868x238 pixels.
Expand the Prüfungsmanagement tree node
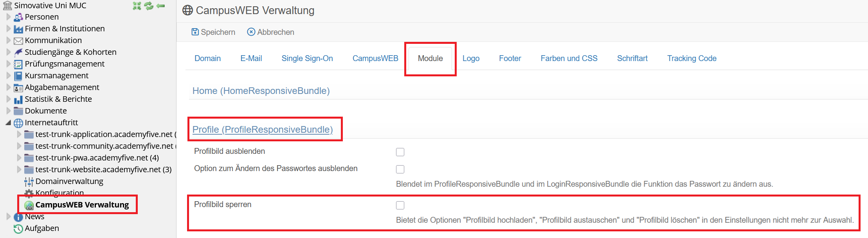8,64
